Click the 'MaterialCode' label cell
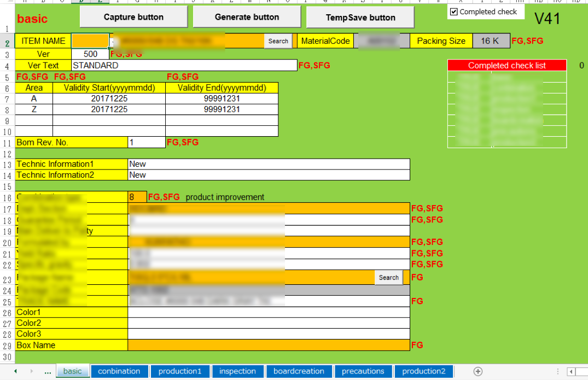 click(325, 41)
